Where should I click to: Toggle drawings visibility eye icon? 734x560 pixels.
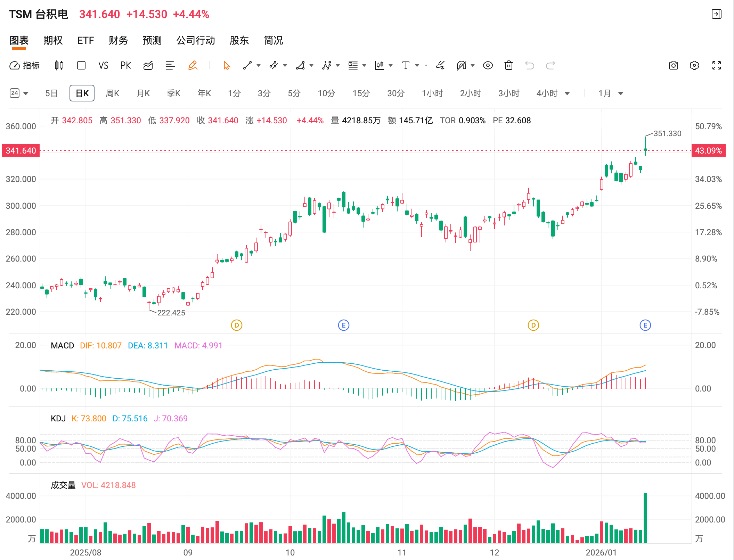tap(488, 65)
